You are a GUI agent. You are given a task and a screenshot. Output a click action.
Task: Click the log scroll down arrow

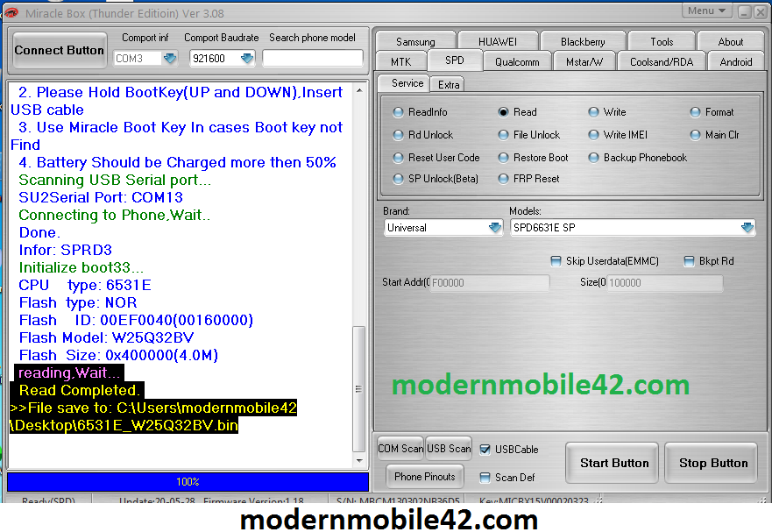pyautogui.click(x=359, y=461)
